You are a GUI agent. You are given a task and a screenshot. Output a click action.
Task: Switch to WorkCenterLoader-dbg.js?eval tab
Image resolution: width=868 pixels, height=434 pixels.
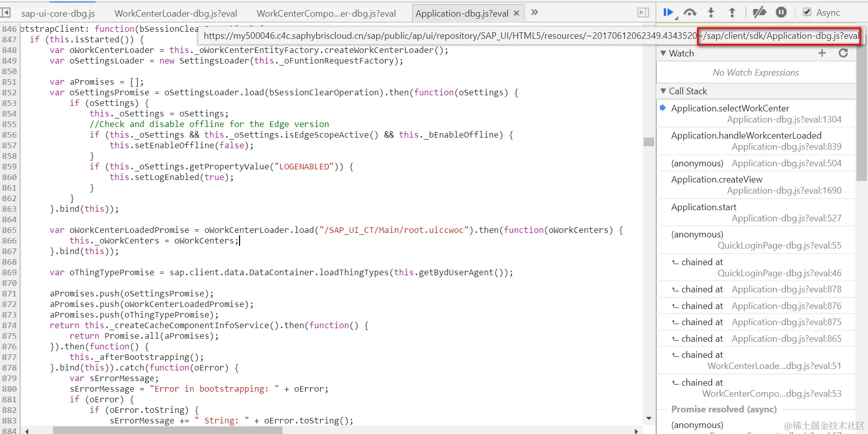click(176, 14)
